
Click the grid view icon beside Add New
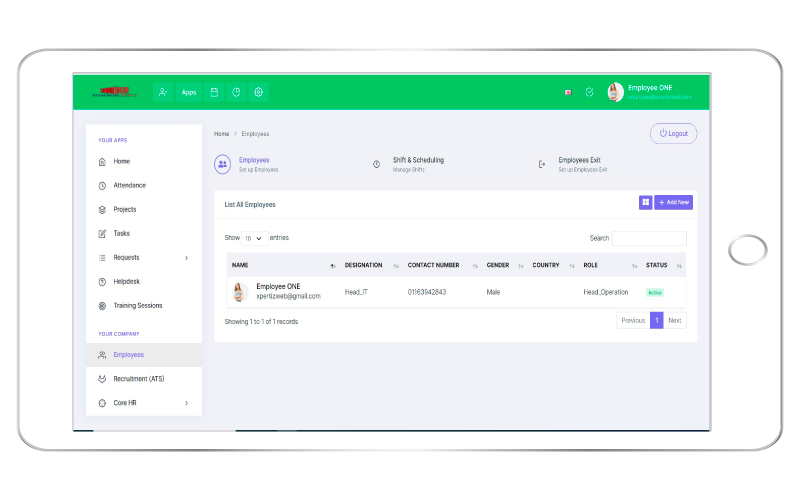pos(646,202)
